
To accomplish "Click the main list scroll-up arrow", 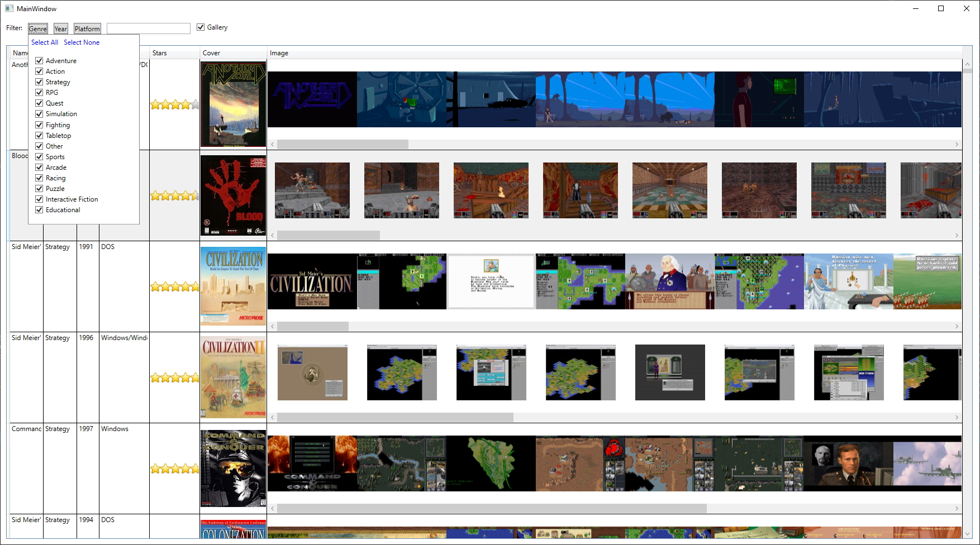I will click(967, 64).
